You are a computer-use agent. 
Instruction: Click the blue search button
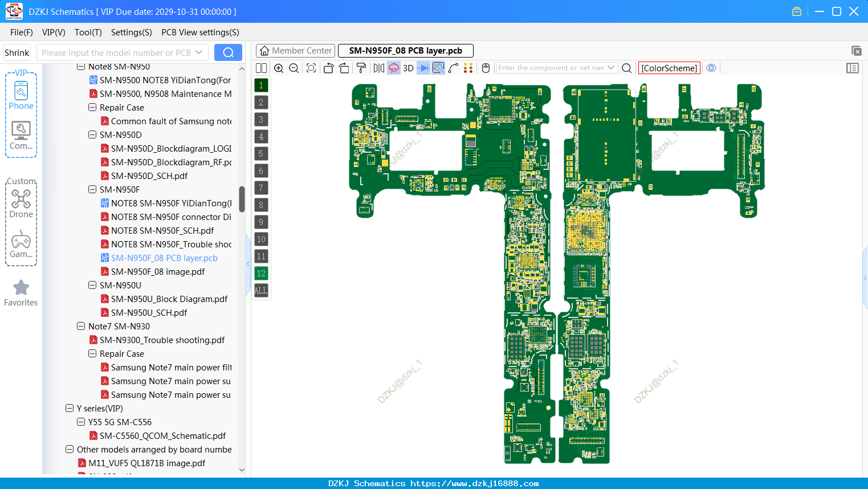pos(228,52)
